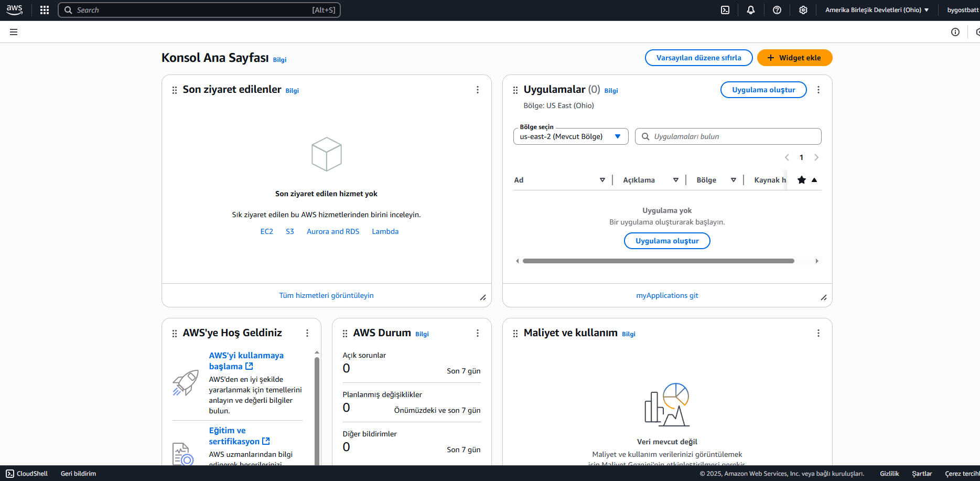Sort by Ad column

point(602,180)
